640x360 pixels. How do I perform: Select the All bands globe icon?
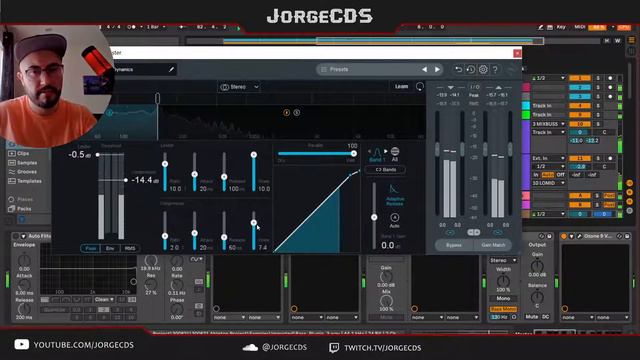click(x=395, y=154)
